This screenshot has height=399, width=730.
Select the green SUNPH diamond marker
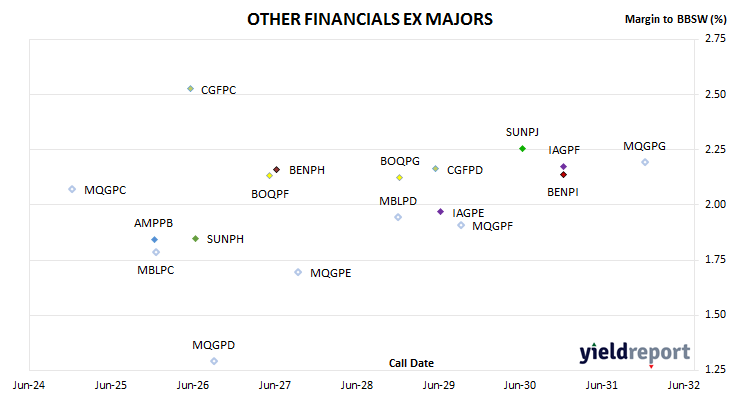pos(196,239)
